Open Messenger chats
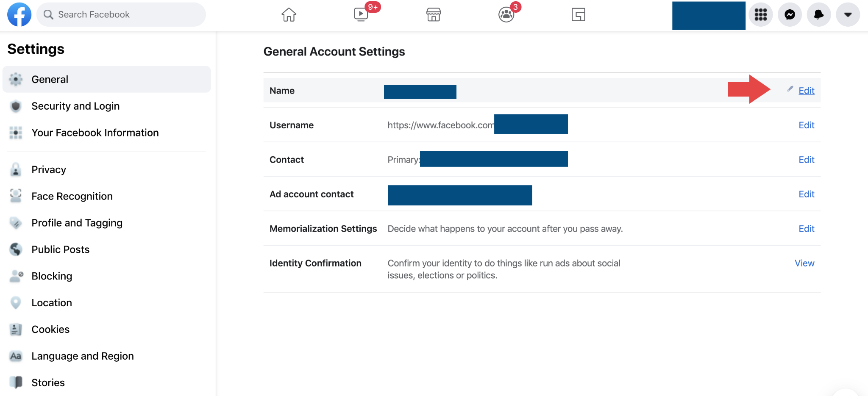This screenshot has width=868, height=396. (790, 15)
